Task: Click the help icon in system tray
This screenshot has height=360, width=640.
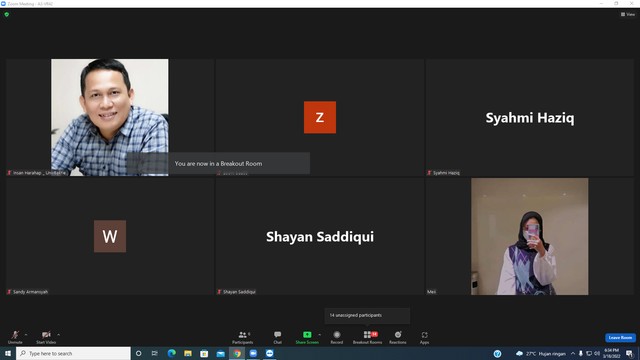Action: point(497,354)
